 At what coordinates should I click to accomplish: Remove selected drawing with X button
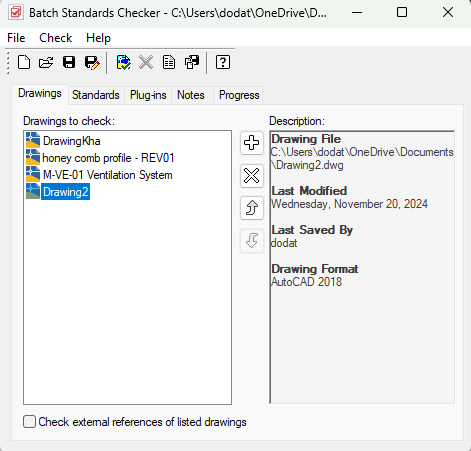(252, 176)
